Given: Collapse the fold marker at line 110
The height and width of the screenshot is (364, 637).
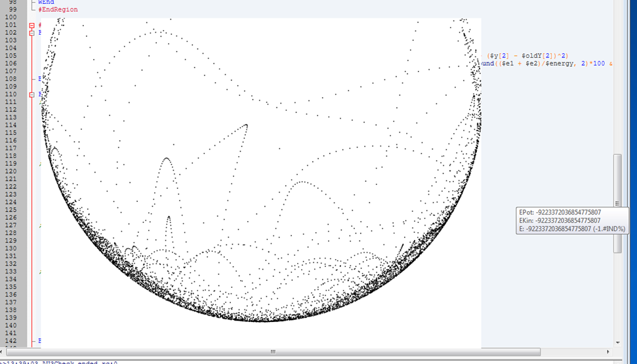Looking at the screenshot, I should (x=31, y=94).
